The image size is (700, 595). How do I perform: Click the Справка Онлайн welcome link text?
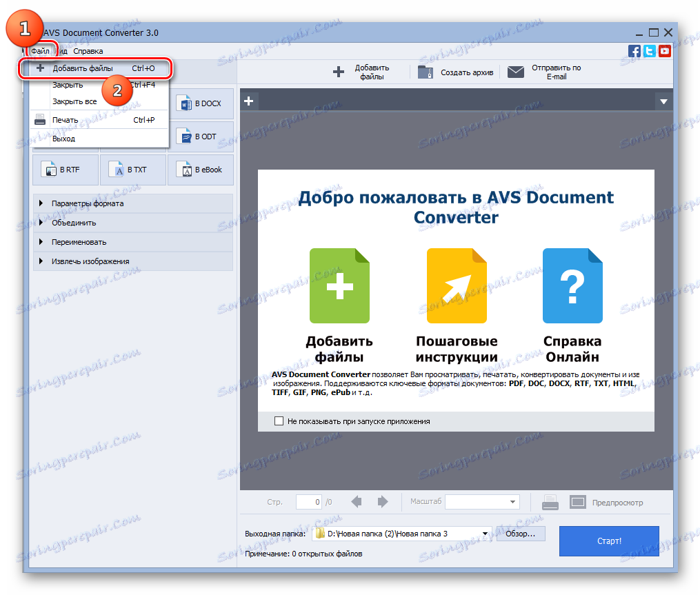pos(572,349)
